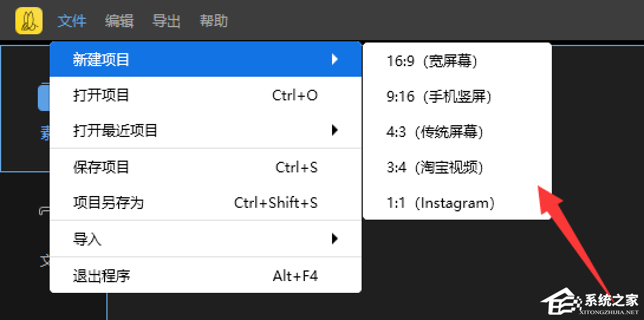Select the 导入 menu entry
Screen dimensions: 644x320
pos(87,239)
